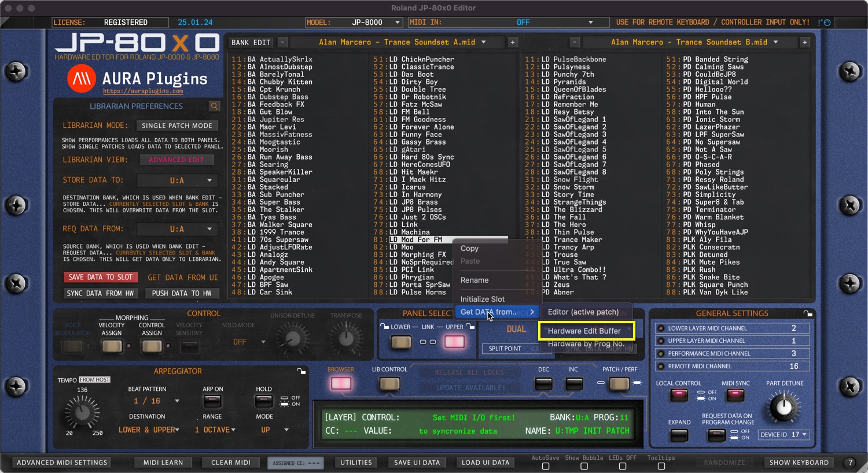Toggle the ARP ON switch
Image resolution: width=868 pixels, height=473 pixels.
(x=212, y=401)
